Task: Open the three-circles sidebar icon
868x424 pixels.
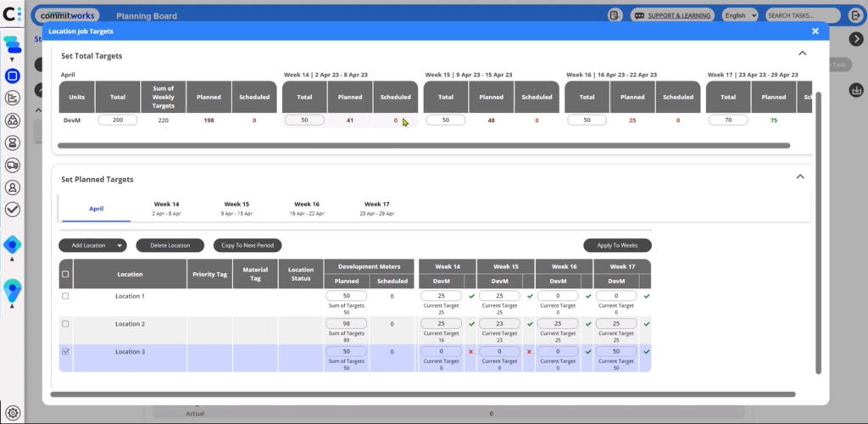Action: pyautogui.click(x=12, y=120)
